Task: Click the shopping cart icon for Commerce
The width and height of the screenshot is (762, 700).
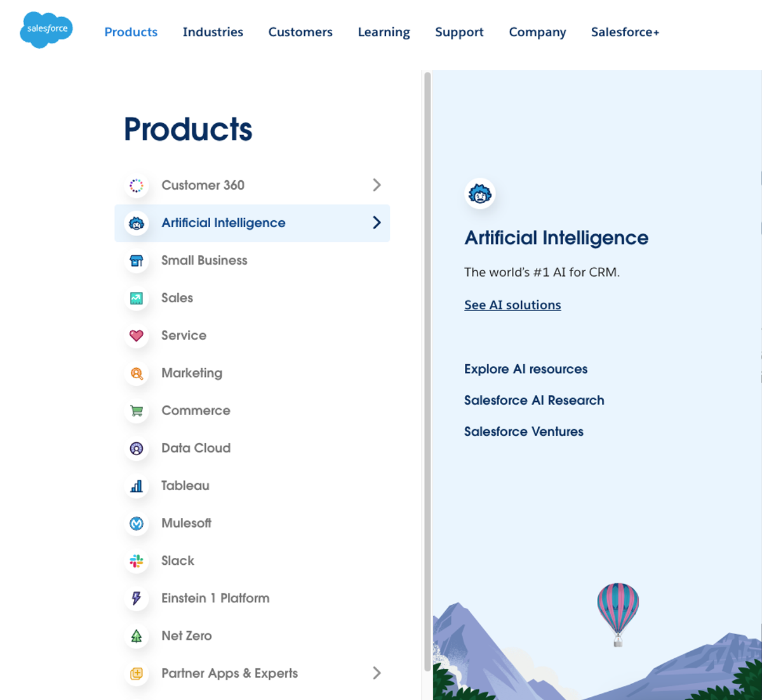Action: [x=137, y=411]
